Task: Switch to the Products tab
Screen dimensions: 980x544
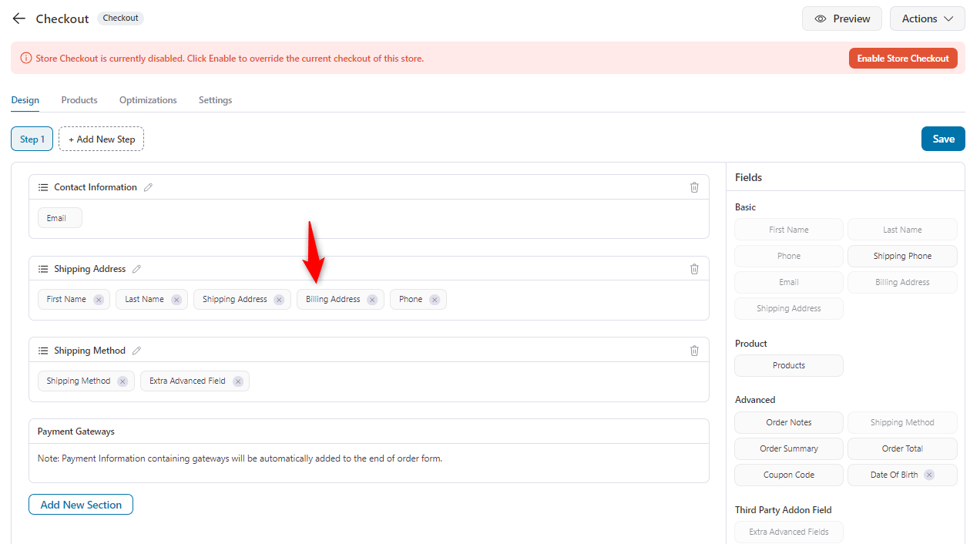Action: [79, 100]
